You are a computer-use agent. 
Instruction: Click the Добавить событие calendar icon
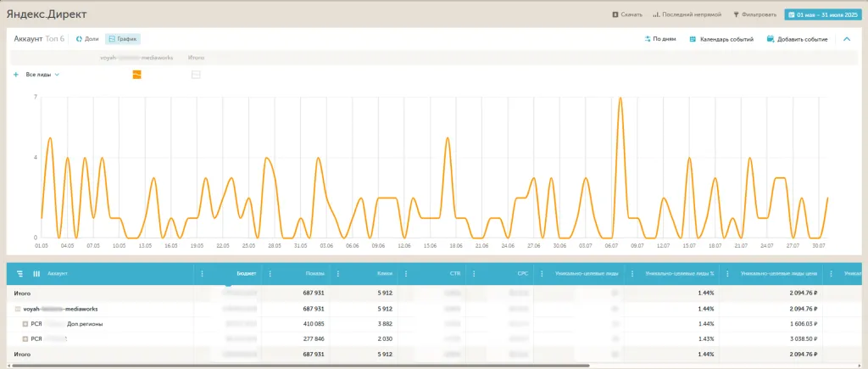tap(771, 39)
